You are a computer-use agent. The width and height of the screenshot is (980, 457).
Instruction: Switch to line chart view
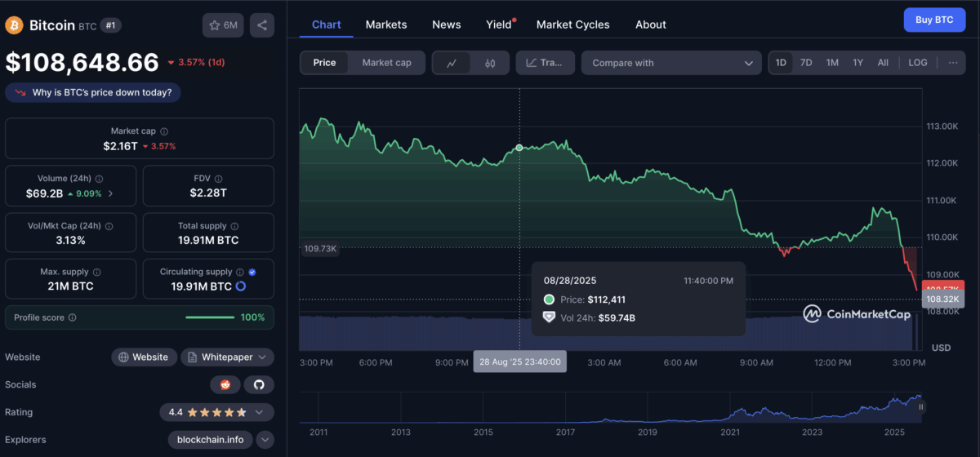(452, 63)
